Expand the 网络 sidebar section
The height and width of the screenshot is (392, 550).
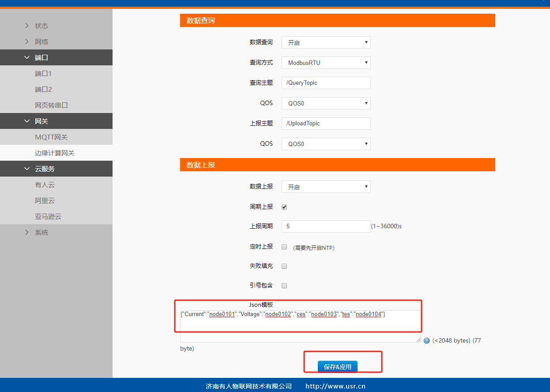[41, 42]
